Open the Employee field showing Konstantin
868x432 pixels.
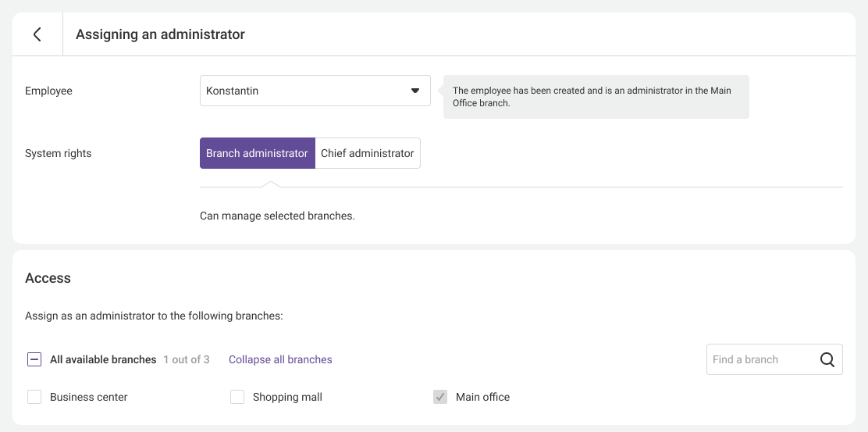(x=304, y=91)
